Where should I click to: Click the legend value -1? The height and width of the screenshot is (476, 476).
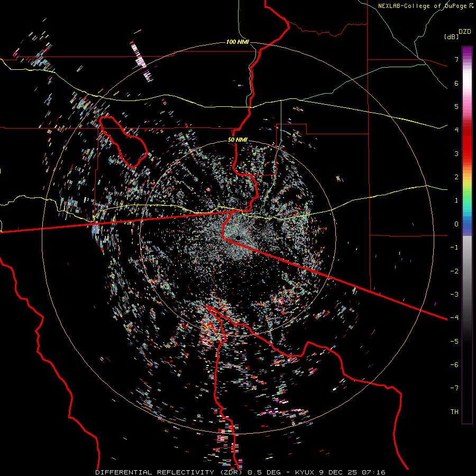click(454, 248)
